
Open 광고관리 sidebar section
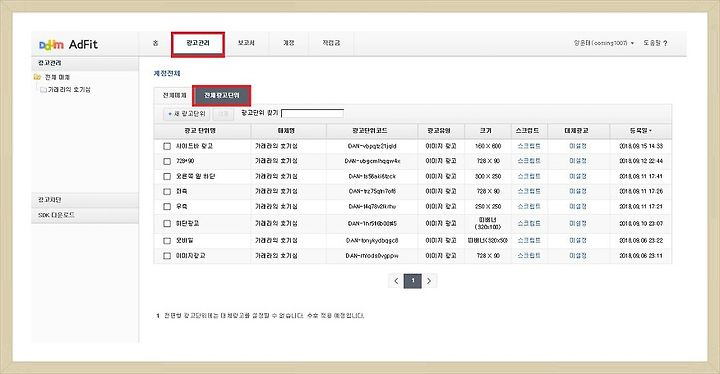pos(85,63)
